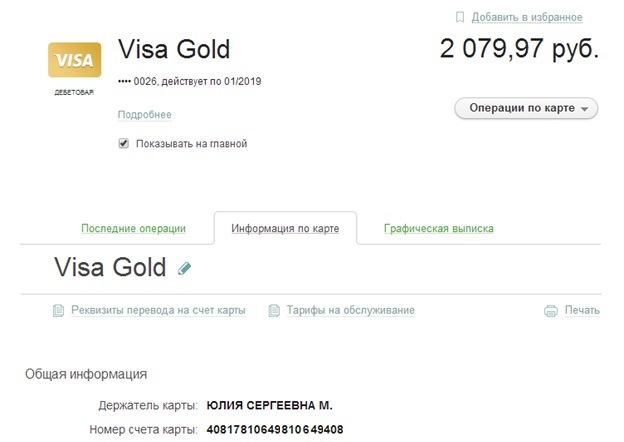624x442 pixels.
Task: Click the Печать link
Action: coord(582,311)
